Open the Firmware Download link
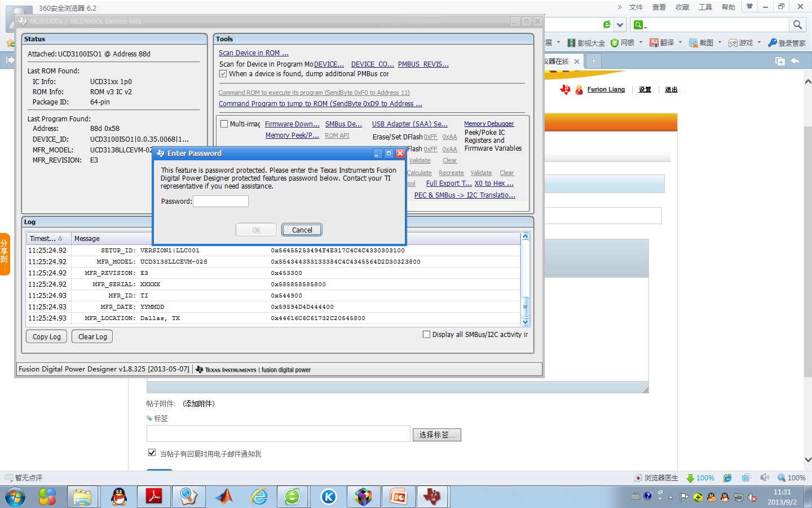This screenshot has width=812, height=508. 292,124
